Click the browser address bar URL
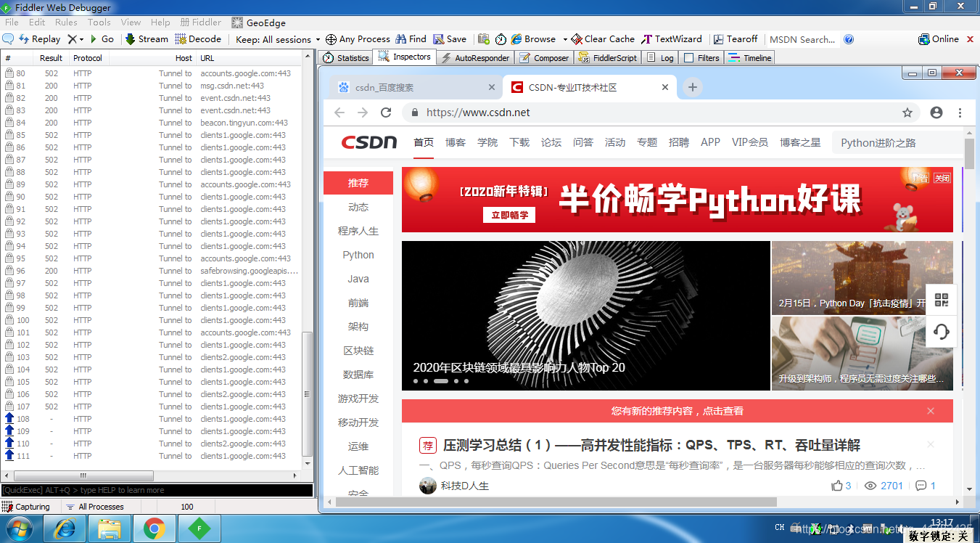Image resolution: width=980 pixels, height=543 pixels. [x=478, y=113]
